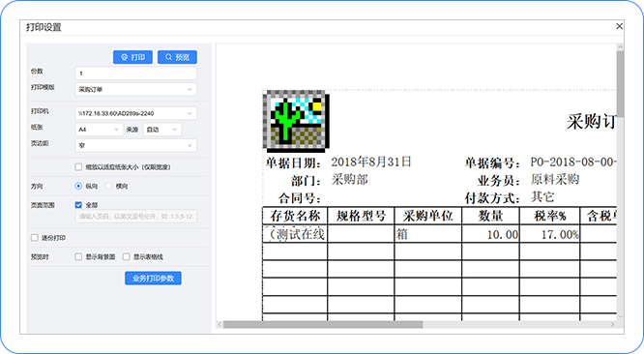The image size is (644, 354).
Task: Click the 原料采购 salesperson value
Action: [555, 180]
